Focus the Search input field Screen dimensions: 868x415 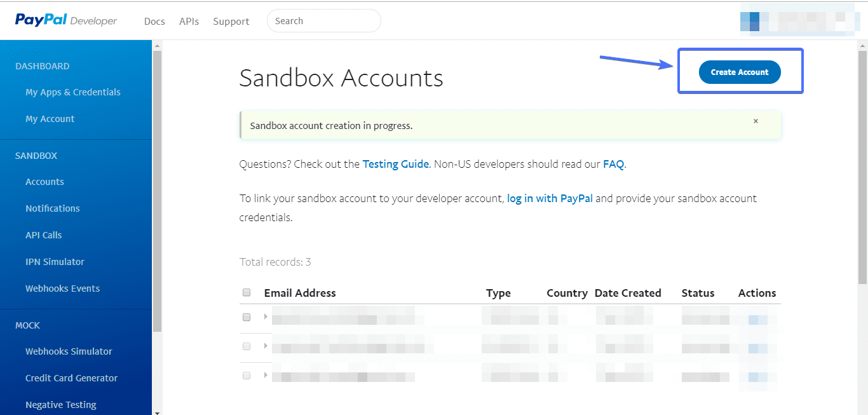pyautogui.click(x=324, y=21)
